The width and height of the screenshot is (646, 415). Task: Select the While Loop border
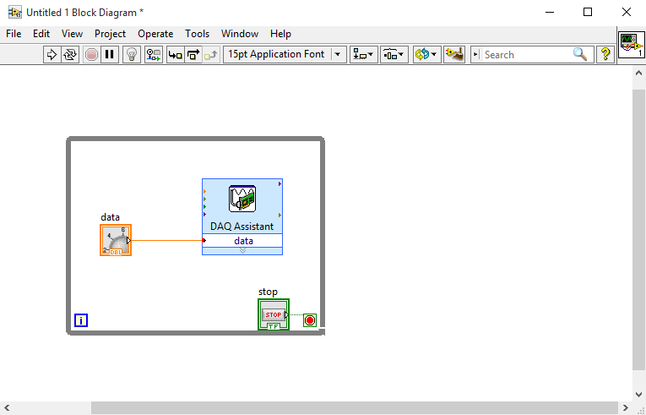point(195,139)
